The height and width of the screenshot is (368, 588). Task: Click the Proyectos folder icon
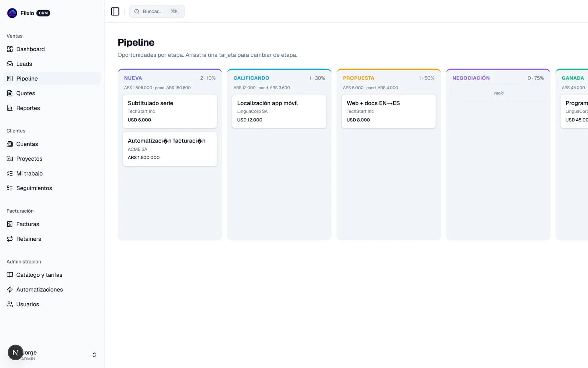pos(10,159)
